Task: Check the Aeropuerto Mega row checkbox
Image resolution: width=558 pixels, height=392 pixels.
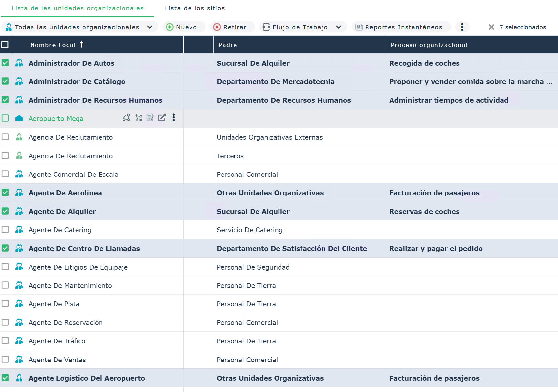Action: tap(5, 118)
